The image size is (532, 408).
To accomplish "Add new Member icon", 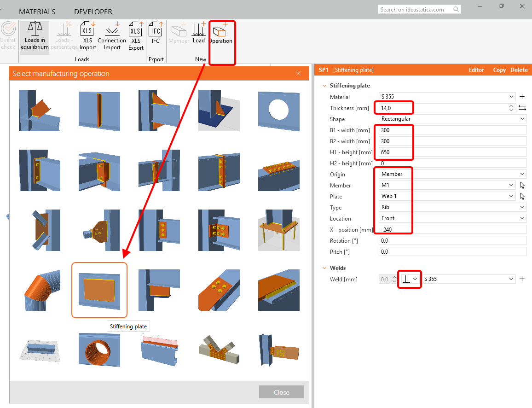I will tap(179, 33).
